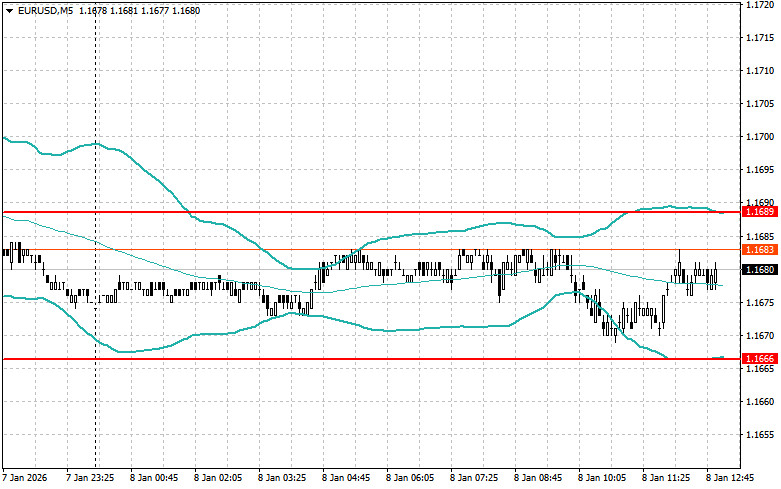Click the 8 Jan 11:25 time label
Screen dimensions: 781x489
tap(665, 478)
